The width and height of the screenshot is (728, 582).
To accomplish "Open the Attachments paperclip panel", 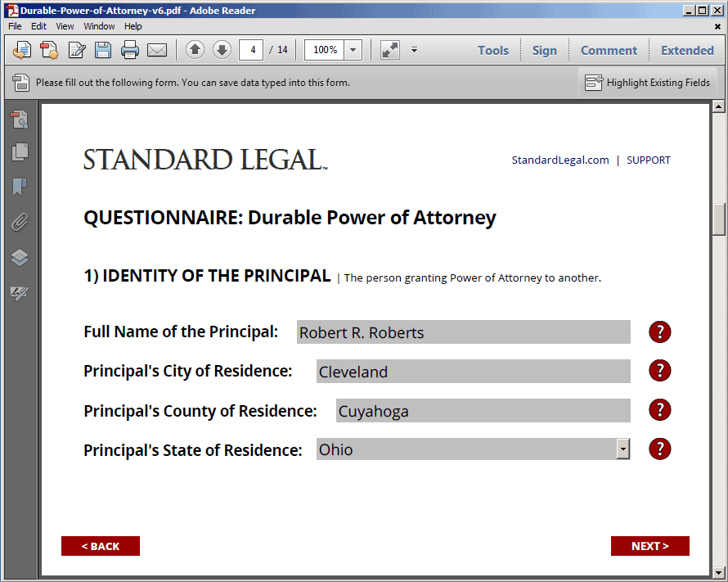I will (20, 222).
